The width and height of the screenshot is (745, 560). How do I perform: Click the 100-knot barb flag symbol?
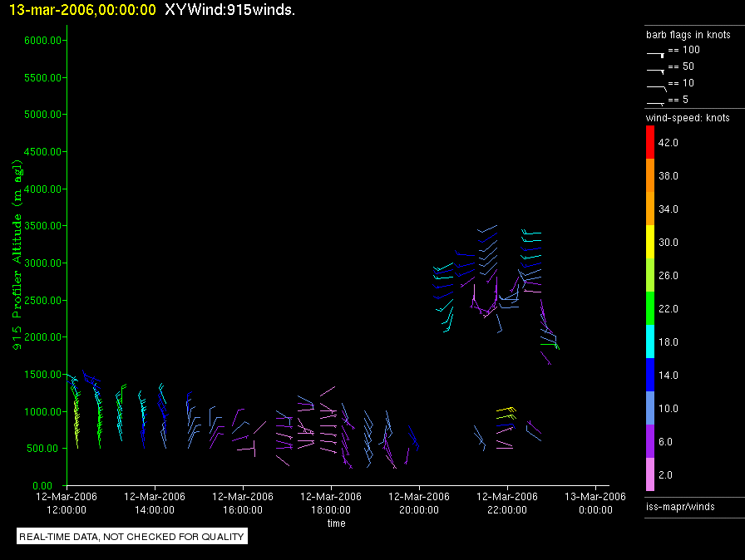[655, 52]
